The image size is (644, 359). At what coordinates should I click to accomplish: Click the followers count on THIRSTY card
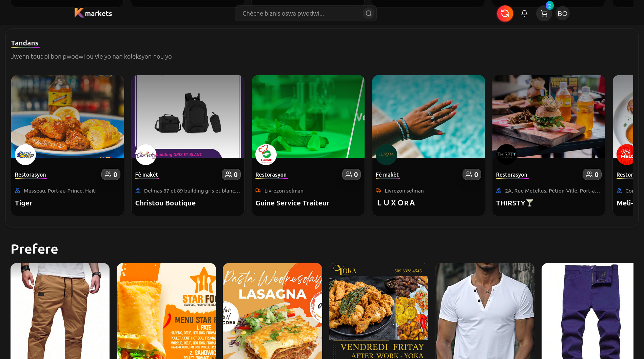tap(592, 175)
